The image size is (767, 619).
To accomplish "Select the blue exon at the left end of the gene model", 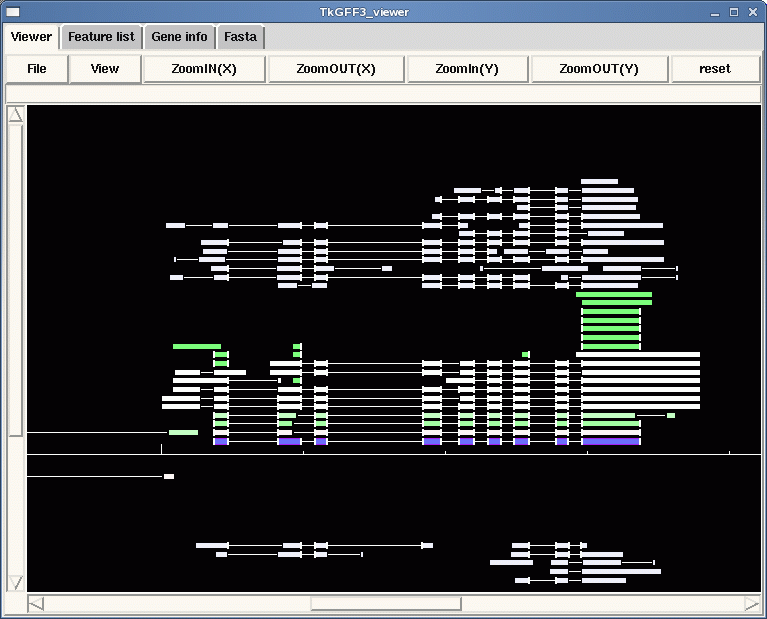I will [221, 441].
